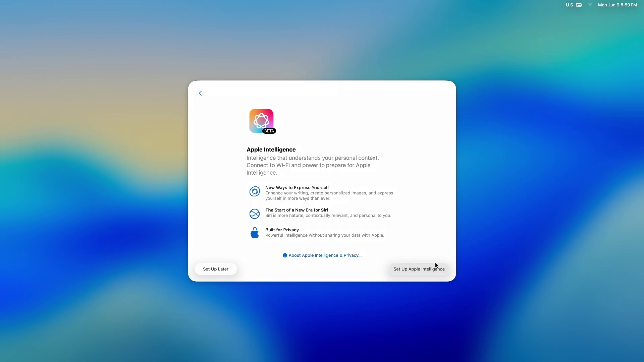Click the Apple Intelligence heading text
The width and height of the screenshot is (644, 362).
click(x=271, y=149)
